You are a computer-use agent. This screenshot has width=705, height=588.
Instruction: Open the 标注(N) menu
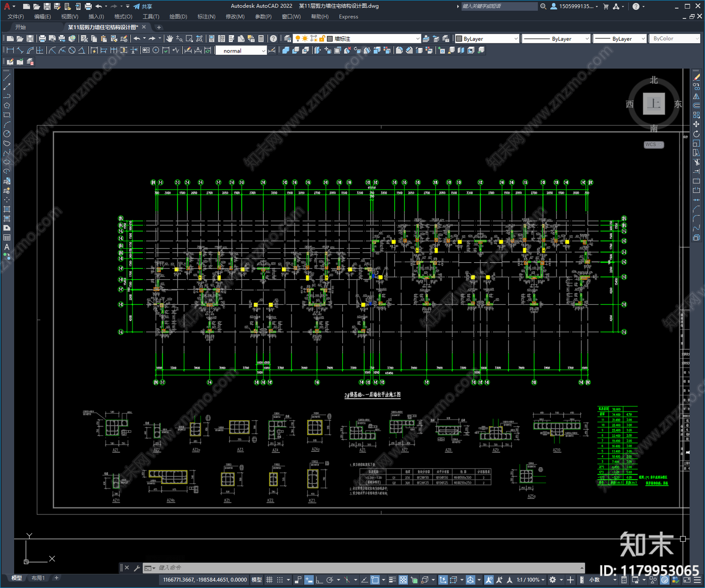coord(206,17)
